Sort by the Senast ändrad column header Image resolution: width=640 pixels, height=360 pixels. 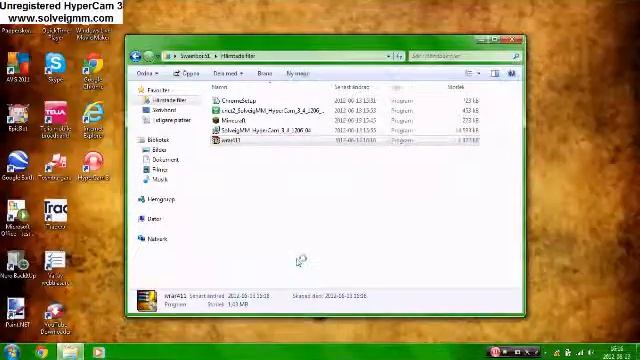pos(352,87)
